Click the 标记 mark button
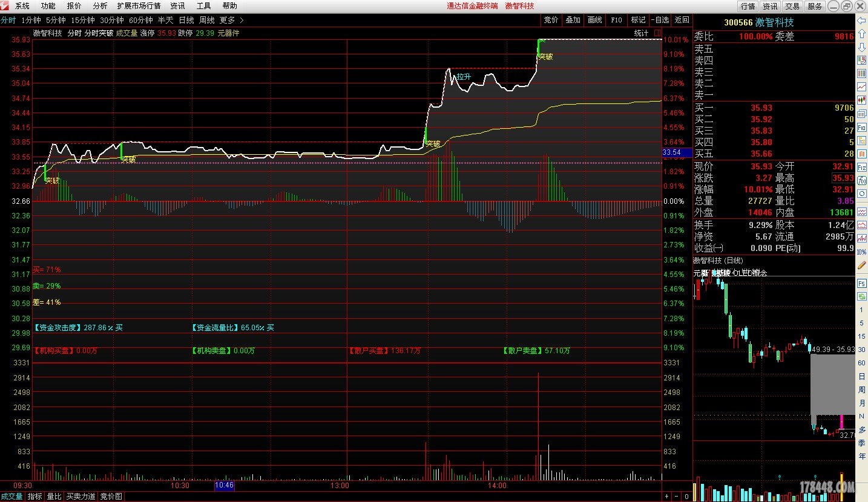Screen dimensions: 868x502 pyautogui.click(x=638, y=20)
